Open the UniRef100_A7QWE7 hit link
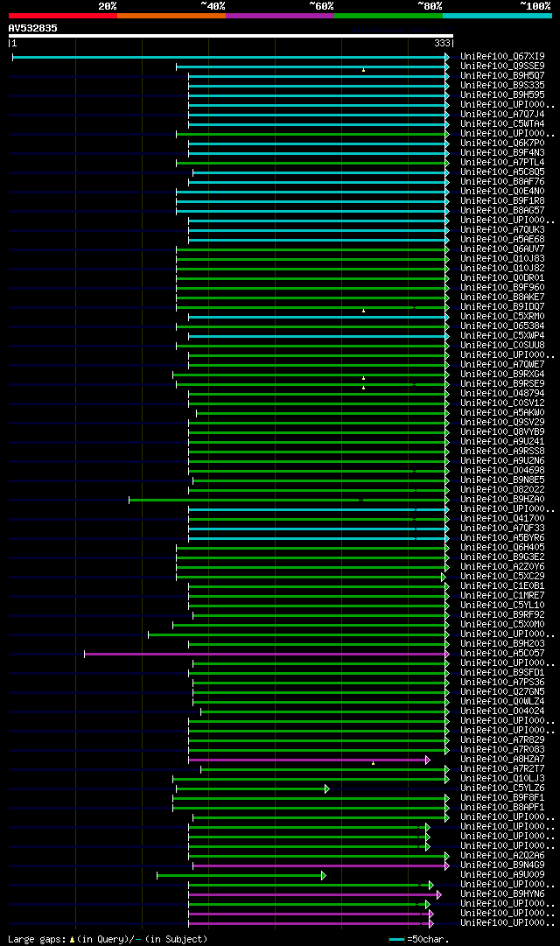The image size is (560, 946). point(502,365)
